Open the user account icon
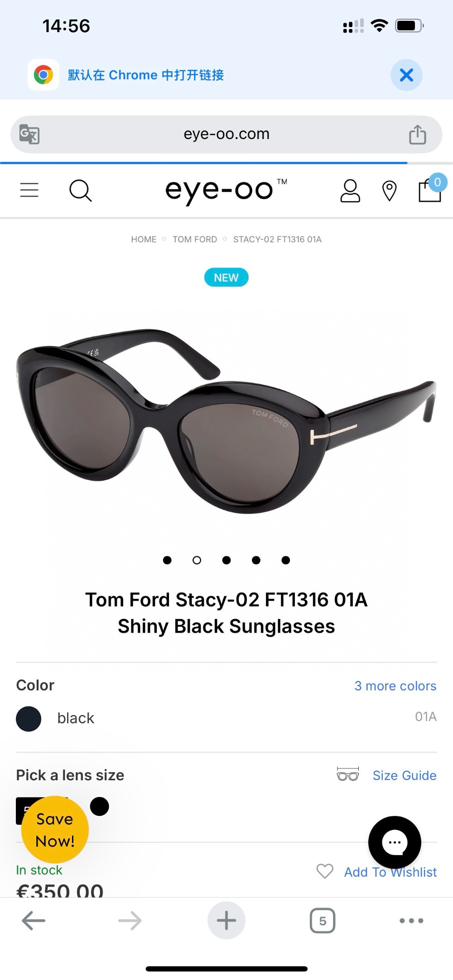This screenshot has height=980, width=453. [x=350, y=191]
